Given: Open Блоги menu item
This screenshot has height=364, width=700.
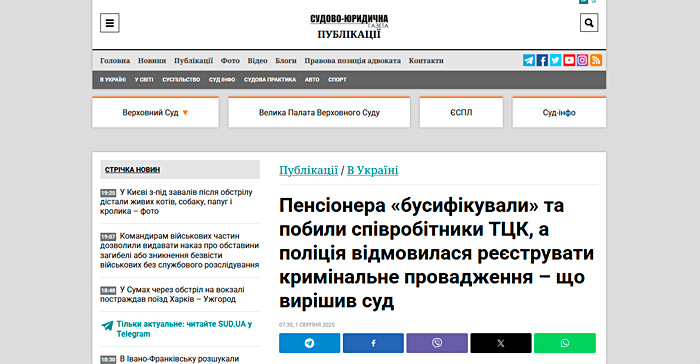Looking at the screenshot, I should pos(286,61).
